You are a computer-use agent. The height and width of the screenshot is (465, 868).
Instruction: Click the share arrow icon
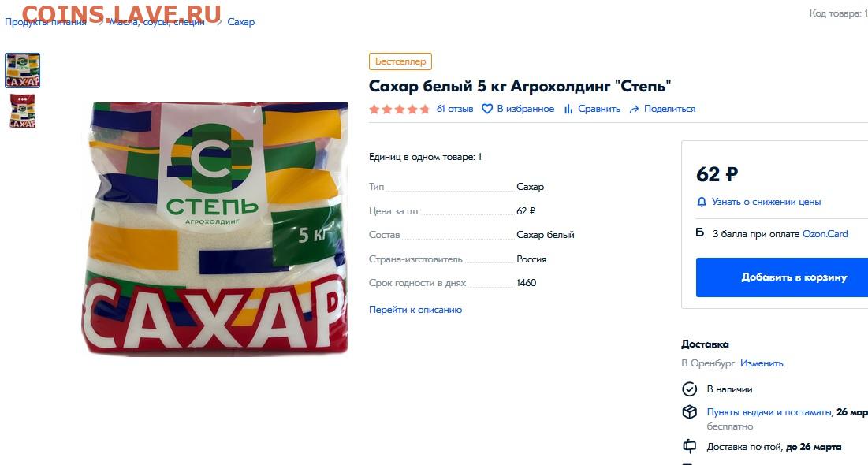634,109
